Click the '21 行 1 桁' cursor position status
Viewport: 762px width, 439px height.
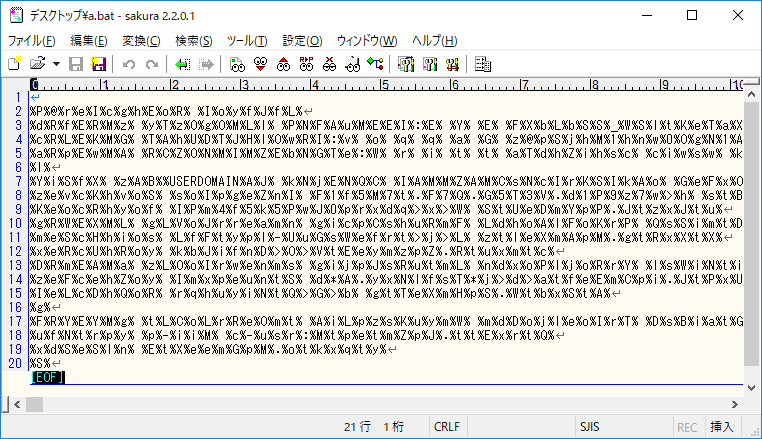coord(374,427)
